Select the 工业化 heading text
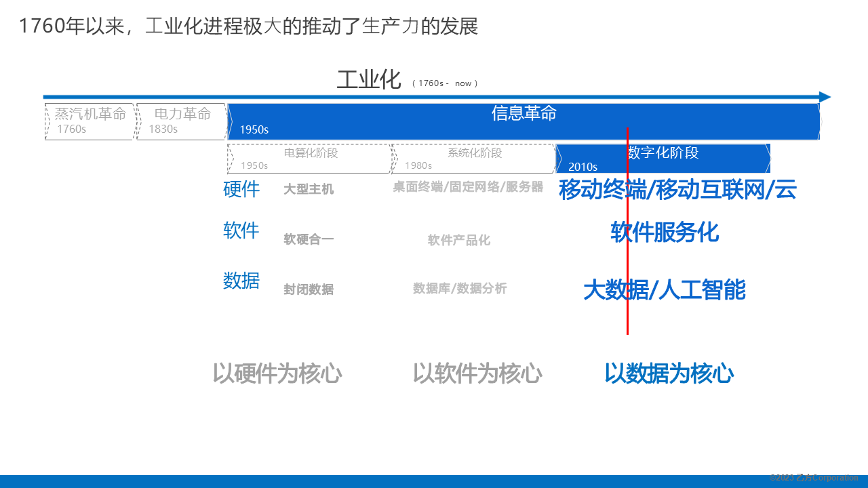Viewport: 868px width, 488px height. tap(369, 80)
